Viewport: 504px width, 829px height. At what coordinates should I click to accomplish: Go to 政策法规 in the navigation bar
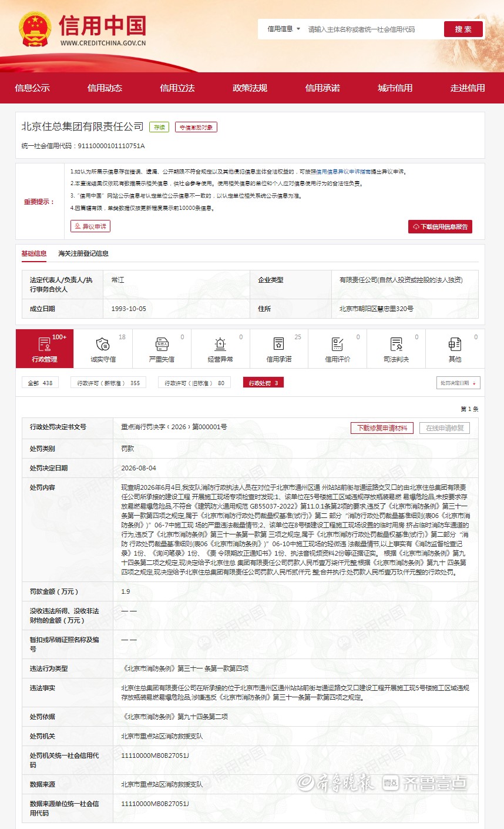pyautogui.click(x=250, y=88)
